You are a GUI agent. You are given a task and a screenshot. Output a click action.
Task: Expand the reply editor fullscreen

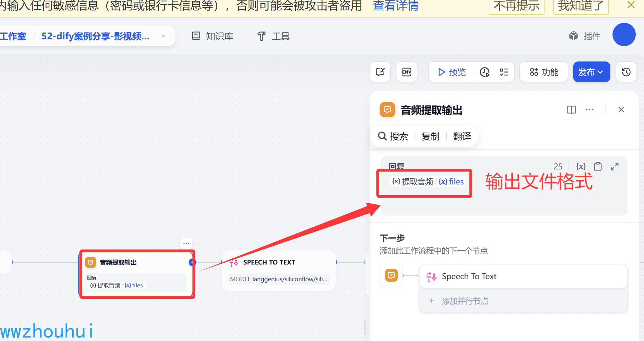pyautogui.click(x=615, y=167)
